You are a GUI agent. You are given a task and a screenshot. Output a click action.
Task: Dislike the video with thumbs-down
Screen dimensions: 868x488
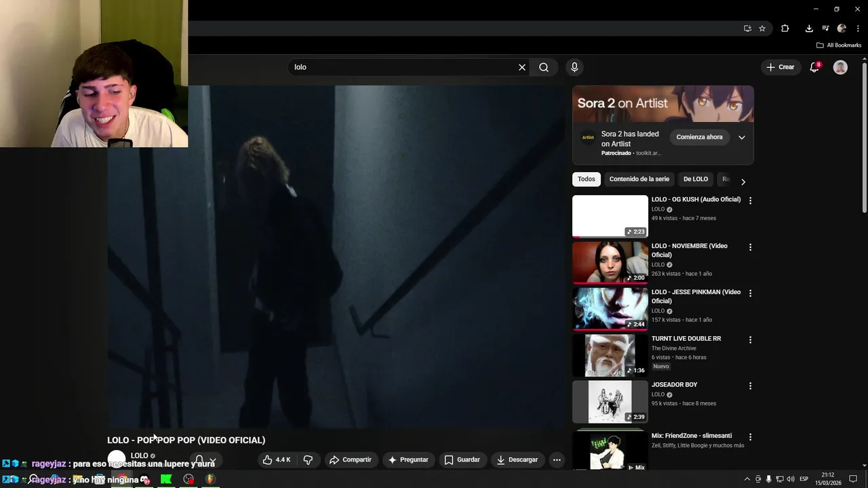click(x=308, y=460)
